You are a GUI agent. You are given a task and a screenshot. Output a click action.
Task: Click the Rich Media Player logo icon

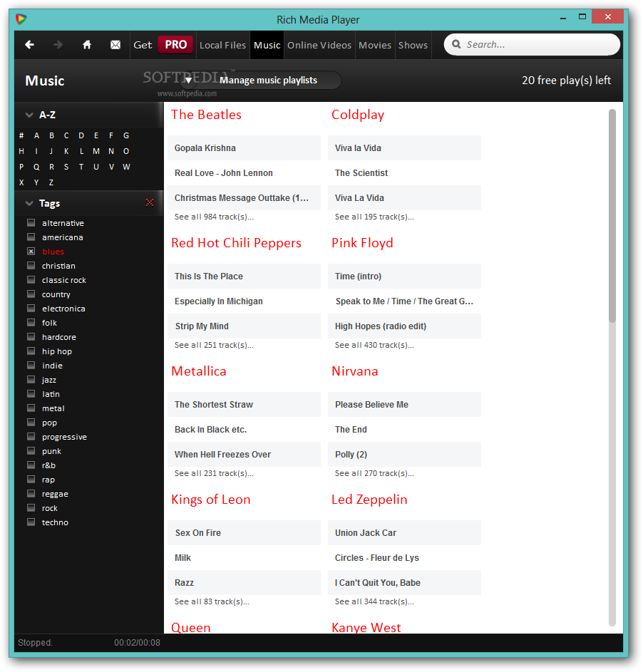tap(21, 19)
